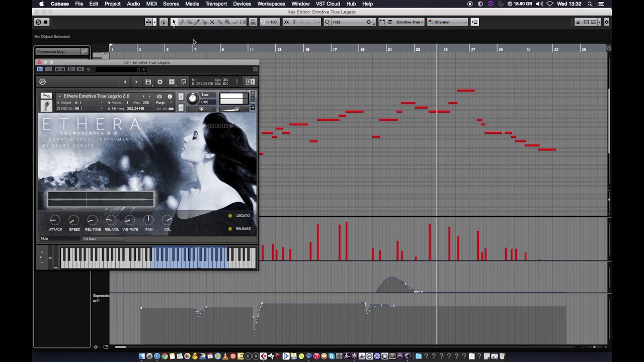Switch to Main tab in Ethera

60,239
